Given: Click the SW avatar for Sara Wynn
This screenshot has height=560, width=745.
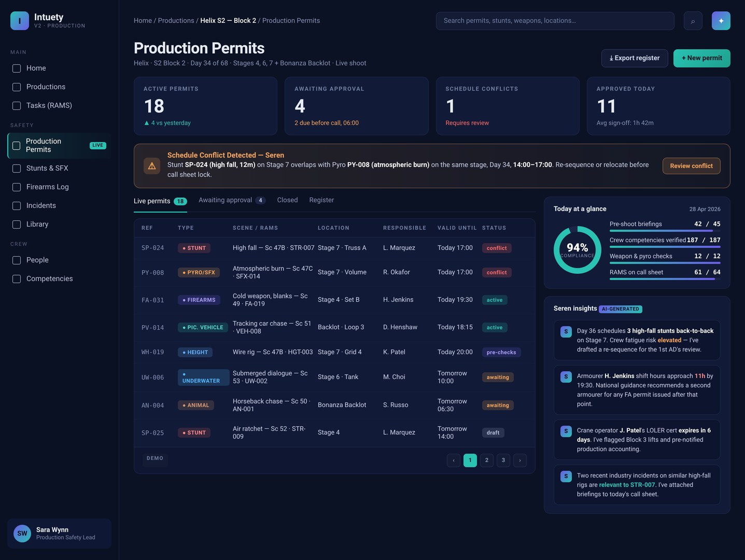Looking at the screenshot, I should pos(22,533).
